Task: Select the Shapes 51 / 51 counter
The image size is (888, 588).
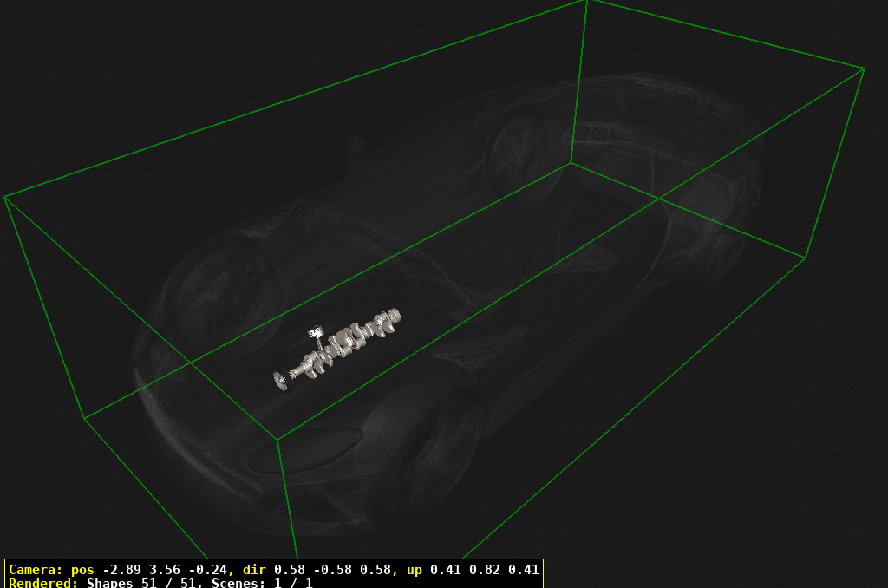Action: 139,583
